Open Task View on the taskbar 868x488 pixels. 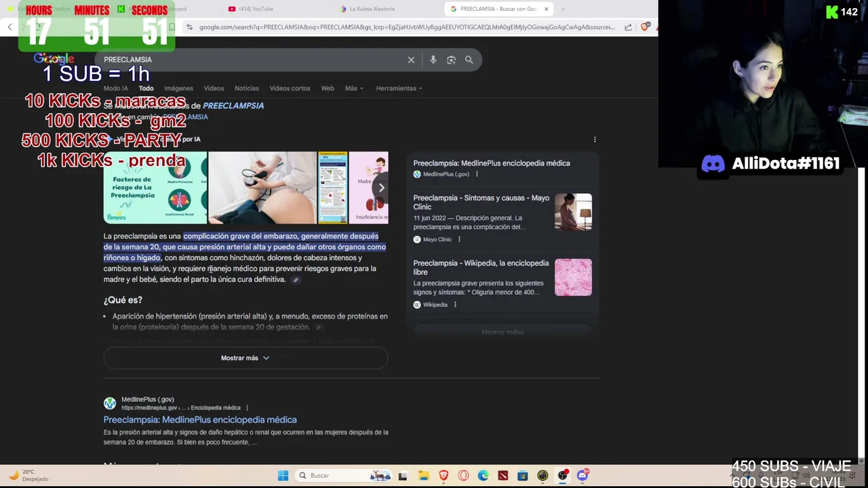tap(403, 476)
